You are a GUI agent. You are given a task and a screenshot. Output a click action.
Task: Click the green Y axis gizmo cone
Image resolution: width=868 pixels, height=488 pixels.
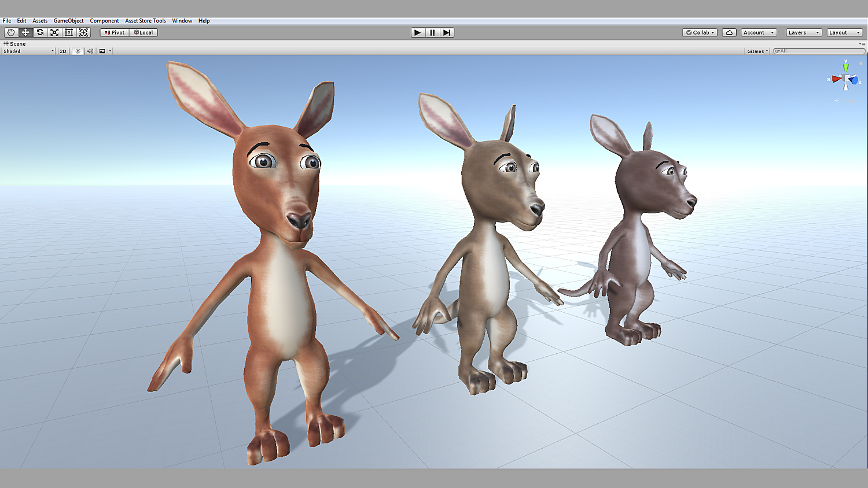[845, 67]
